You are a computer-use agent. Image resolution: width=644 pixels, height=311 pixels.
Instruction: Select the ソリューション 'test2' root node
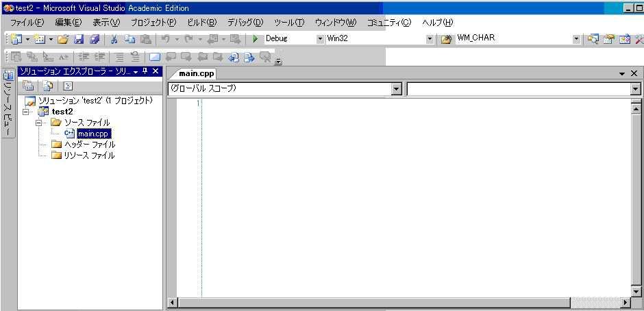[x=95, y=101]
